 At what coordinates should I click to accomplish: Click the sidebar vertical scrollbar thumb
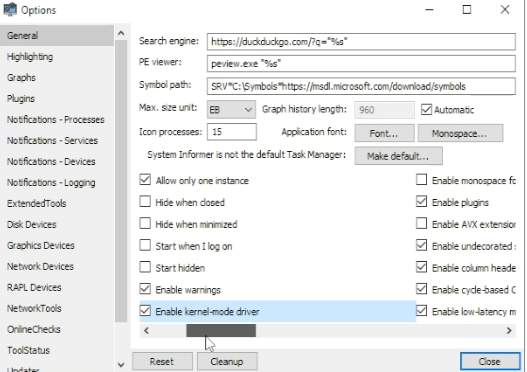[x=121, y=181]
